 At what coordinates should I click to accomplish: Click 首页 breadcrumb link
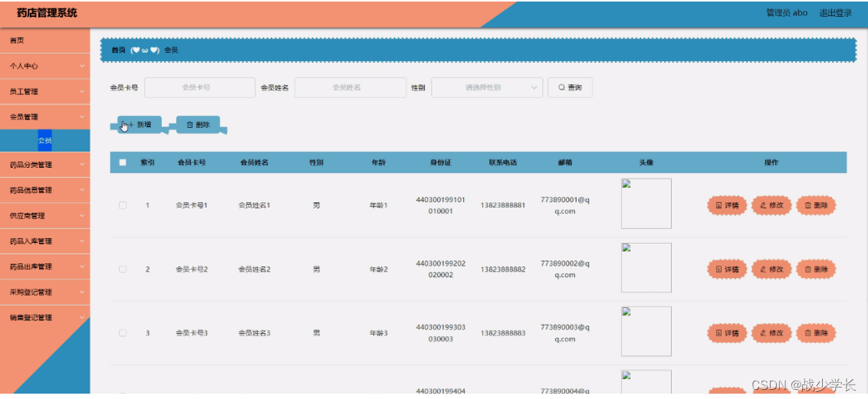coord(118,51)
